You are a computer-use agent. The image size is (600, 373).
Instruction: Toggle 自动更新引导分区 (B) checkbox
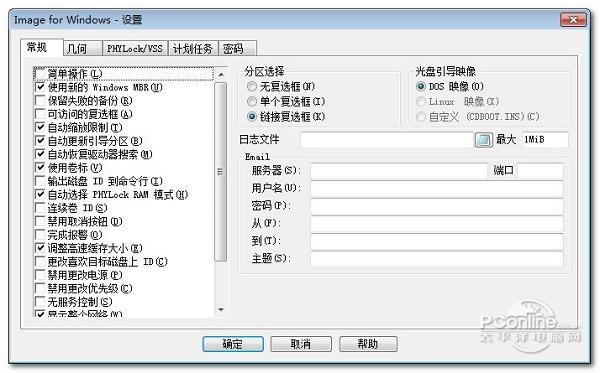click(x=40, y=141)
